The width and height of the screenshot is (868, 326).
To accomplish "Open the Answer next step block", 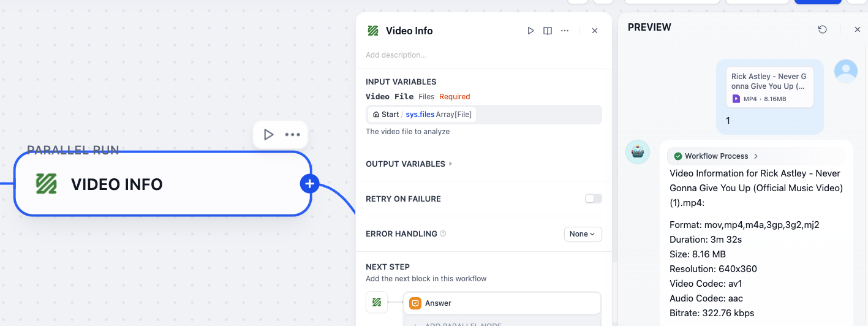I will tap(502, 303).
